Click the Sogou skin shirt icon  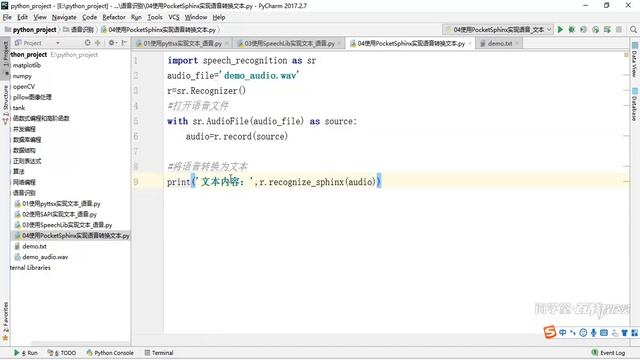point(624,333)
